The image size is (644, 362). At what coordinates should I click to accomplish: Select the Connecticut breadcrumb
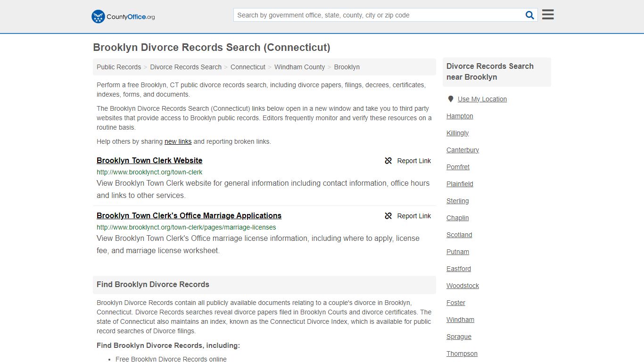click(x=248, y=67)
